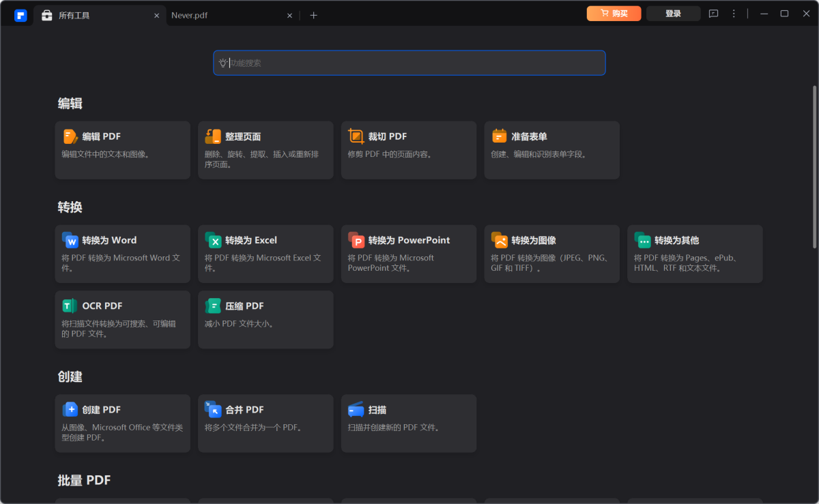Launch the 扫描 scanner tool
Image resolution: width=819 pixels, height=504 pixels.
pos(356,409)
